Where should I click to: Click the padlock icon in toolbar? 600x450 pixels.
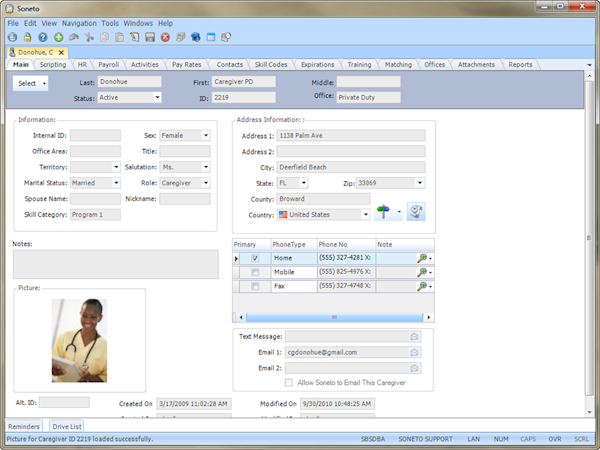(28, 37)
